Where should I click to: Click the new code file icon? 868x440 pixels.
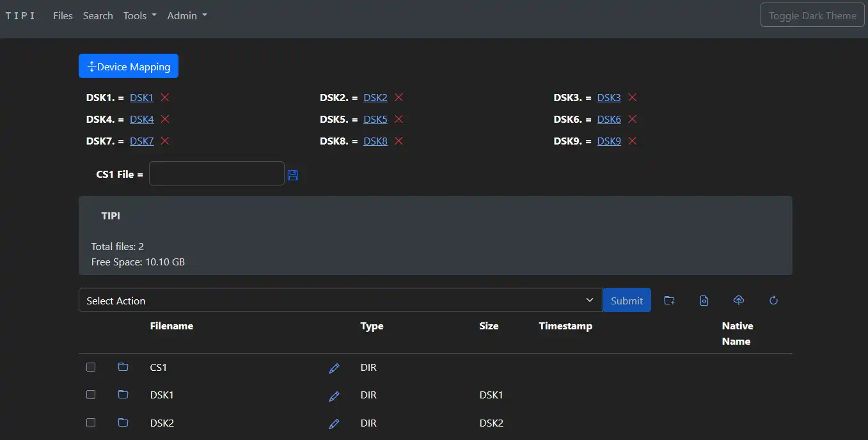click(704, 301)
